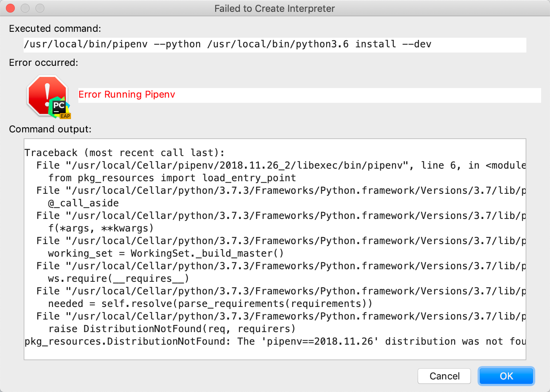550x392 pixels.
Task: Click the 'ws.require(__requires__)' line
Action: (118, 278)
